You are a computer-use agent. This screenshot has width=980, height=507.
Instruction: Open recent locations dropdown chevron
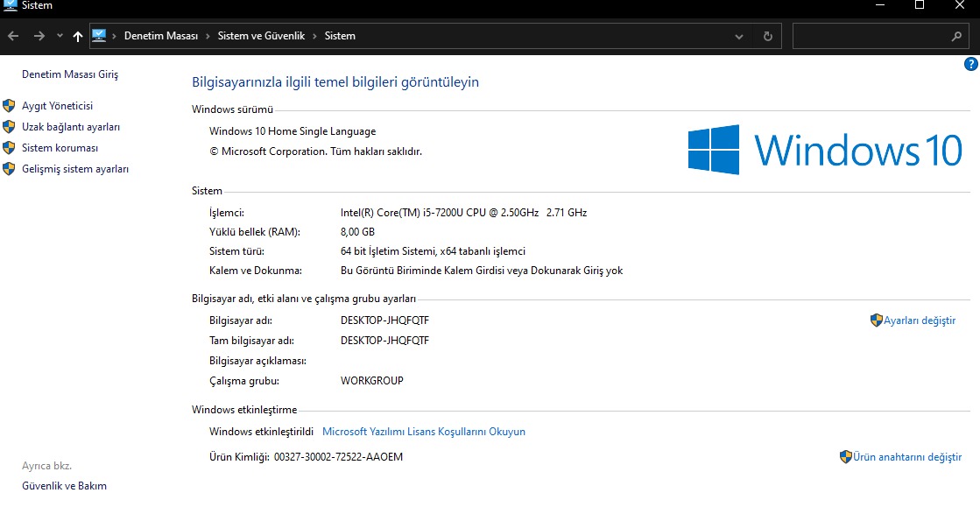[x=60, y=36]
